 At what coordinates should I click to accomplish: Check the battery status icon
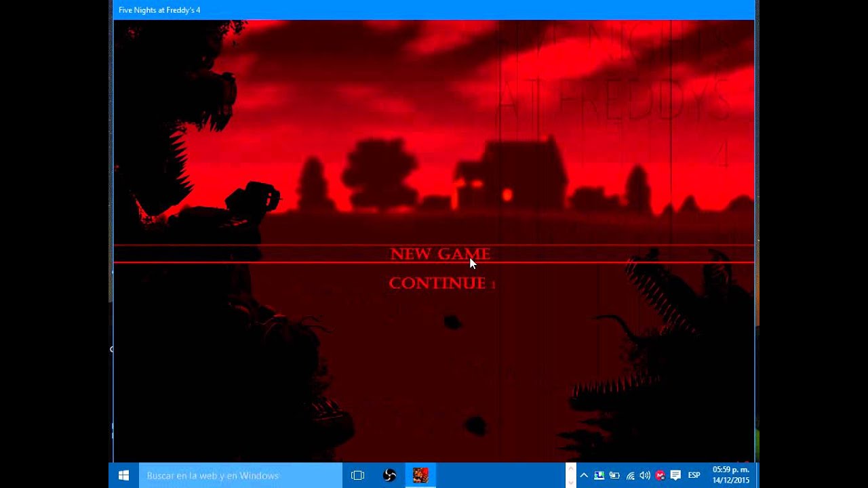click(614, 476)
